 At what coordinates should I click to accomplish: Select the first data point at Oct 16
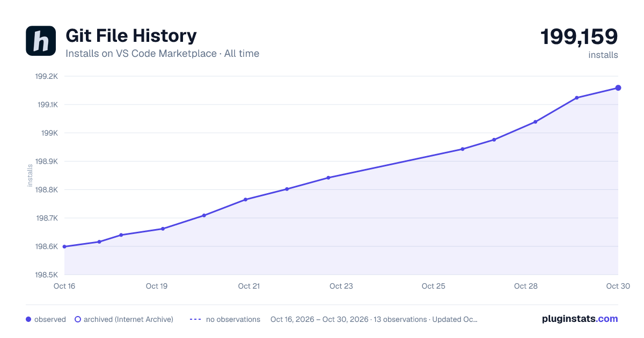[x=64, y=247]
